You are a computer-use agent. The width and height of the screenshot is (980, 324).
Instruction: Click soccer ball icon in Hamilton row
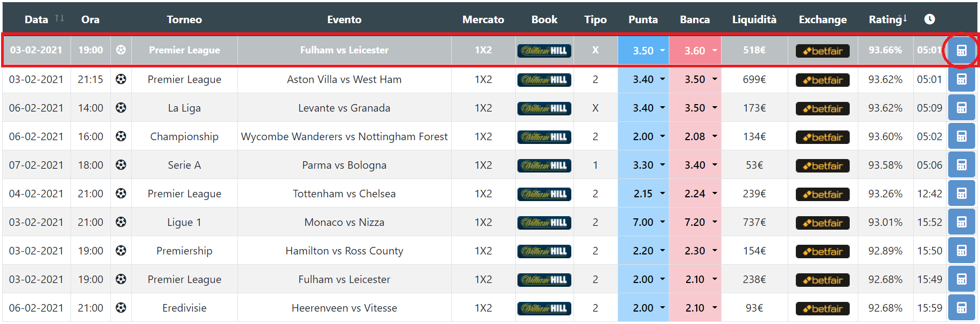pos(121,251)
